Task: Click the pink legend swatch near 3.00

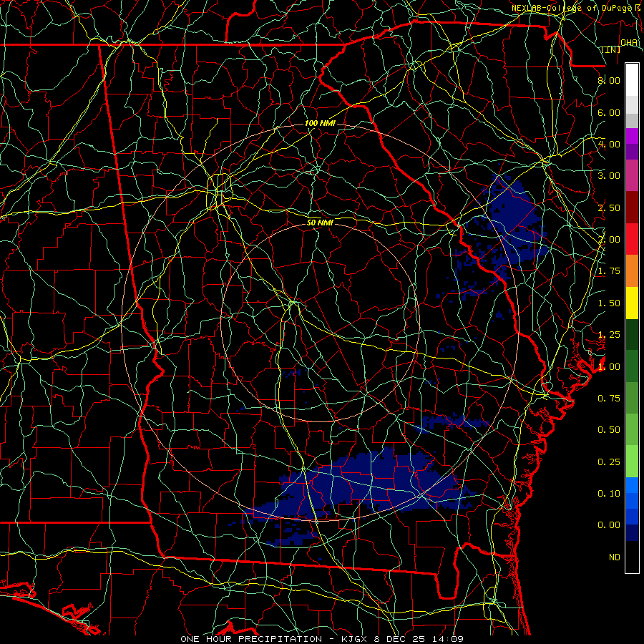Action: point(632,175)
